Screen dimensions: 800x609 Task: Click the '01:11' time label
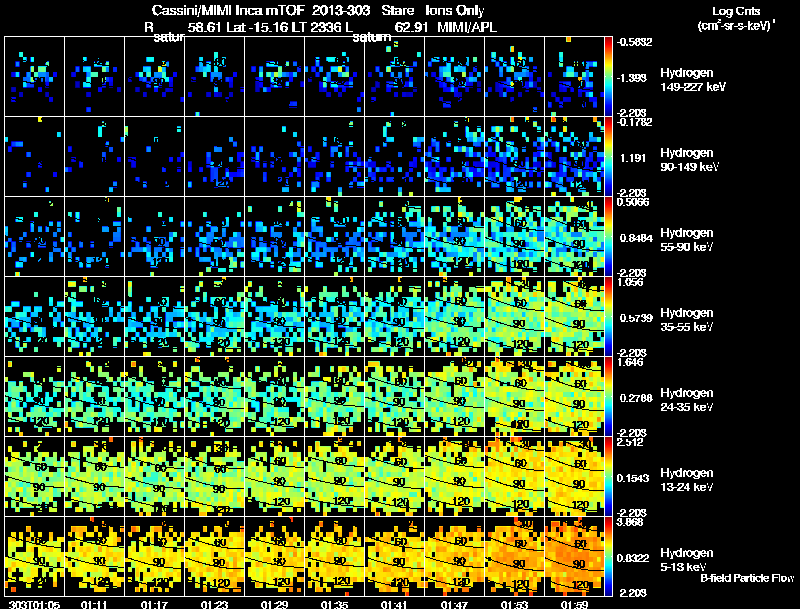pos(94,604)
